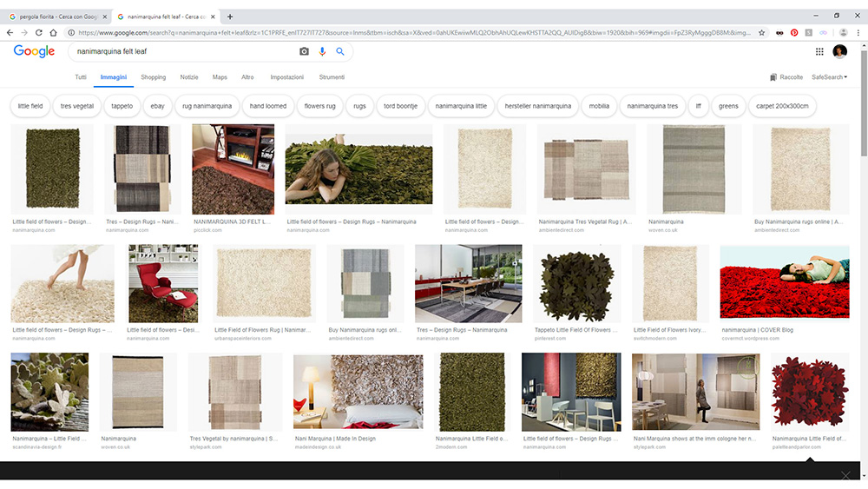868x489 pixels.
Task: Switch to the Tutti results tab
Action: pos(81,77)
